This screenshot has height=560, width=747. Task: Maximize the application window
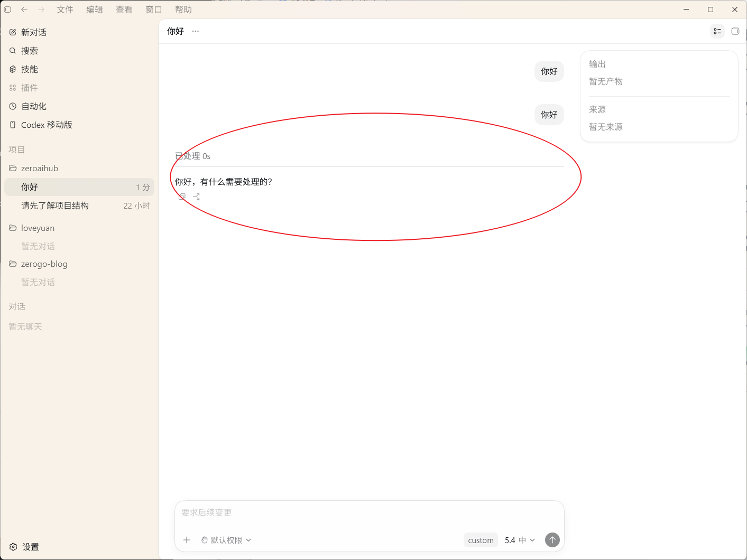click(711, 10)
